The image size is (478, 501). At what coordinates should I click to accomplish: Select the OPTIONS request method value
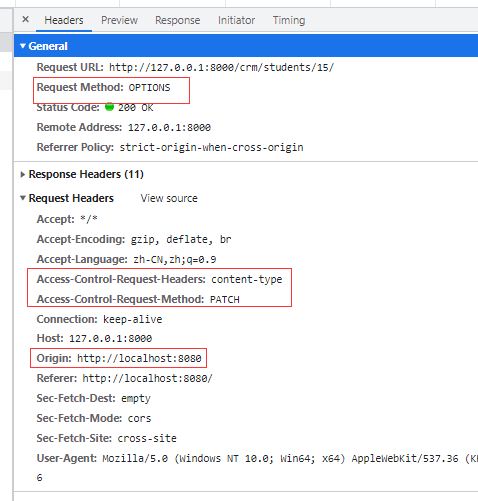(x=149, y=87)
